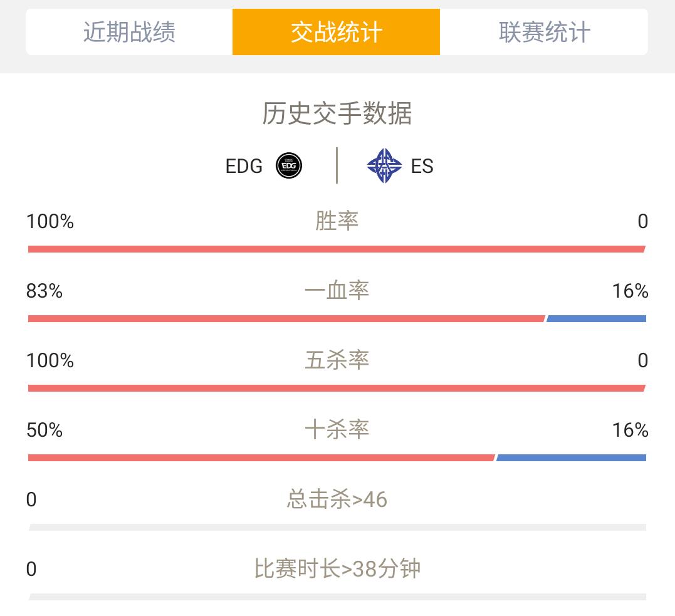This screenshot has height=616, width=675.
Task: Click the EDG team name
Action: (x=244, y=167)
